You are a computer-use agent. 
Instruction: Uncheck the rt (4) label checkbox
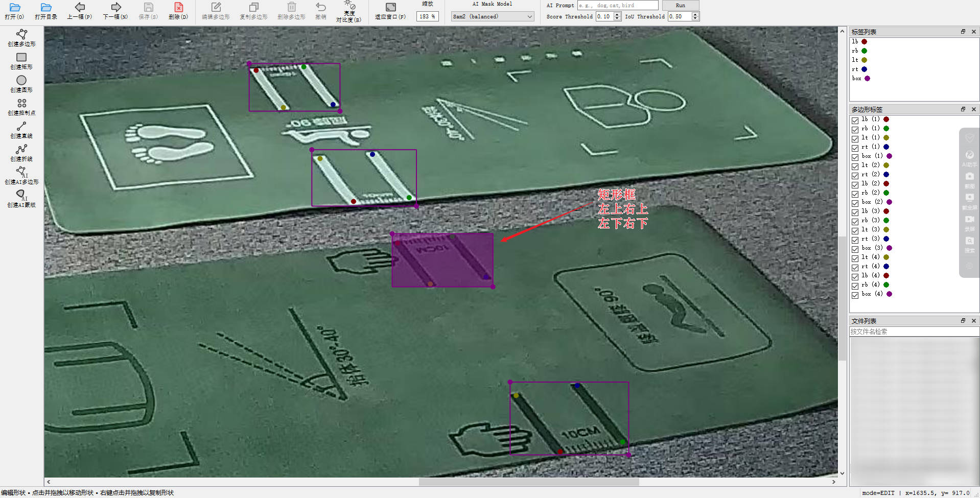(x=855, y=267)
